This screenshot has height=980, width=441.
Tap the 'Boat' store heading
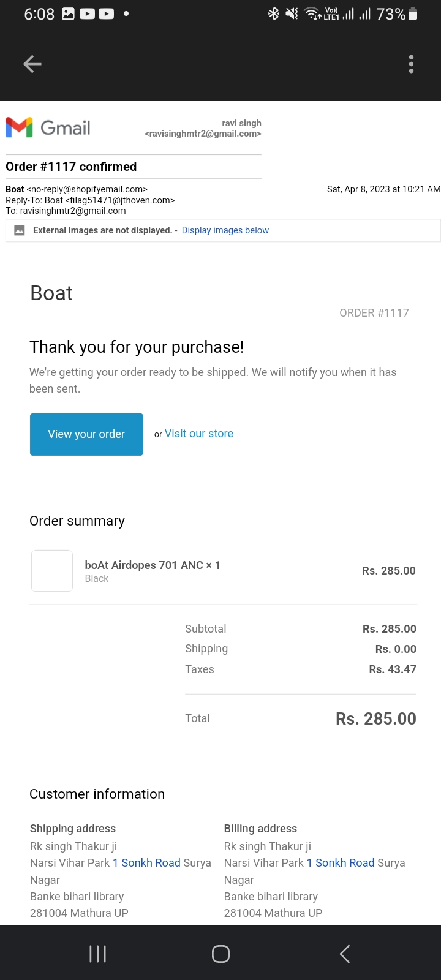pos(51,293)
